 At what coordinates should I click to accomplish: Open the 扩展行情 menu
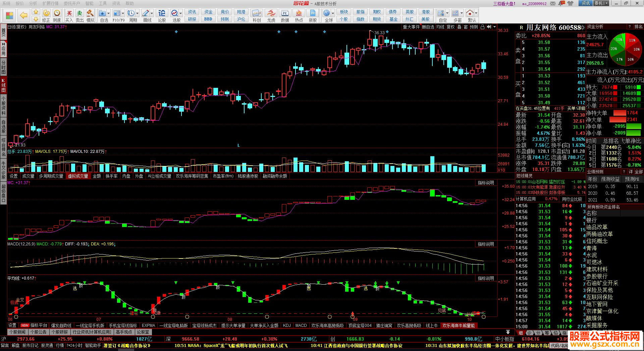point(50,3)
